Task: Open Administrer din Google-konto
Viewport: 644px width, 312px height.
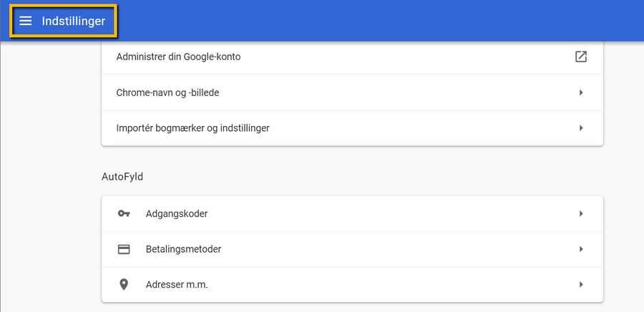Action: [x=352, y=57]
